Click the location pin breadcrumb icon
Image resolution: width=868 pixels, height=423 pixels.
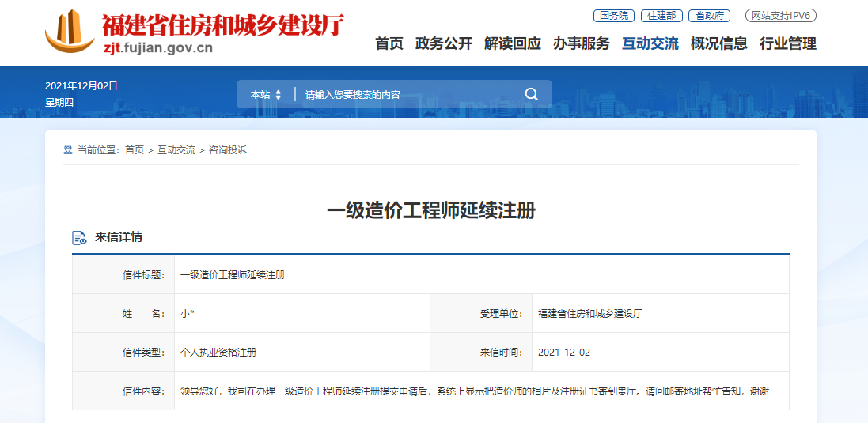pyautogui.click(x=68, y=150)
